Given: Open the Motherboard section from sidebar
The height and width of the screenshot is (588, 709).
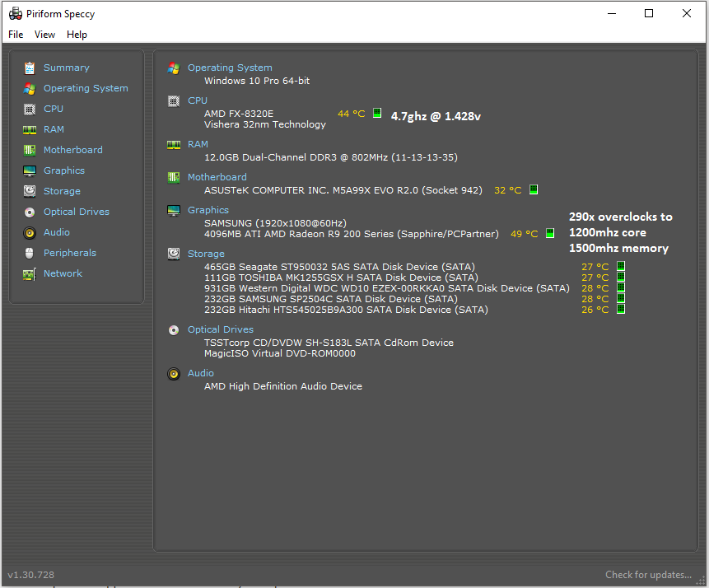Looking at the screenshot, I should 73,150.
